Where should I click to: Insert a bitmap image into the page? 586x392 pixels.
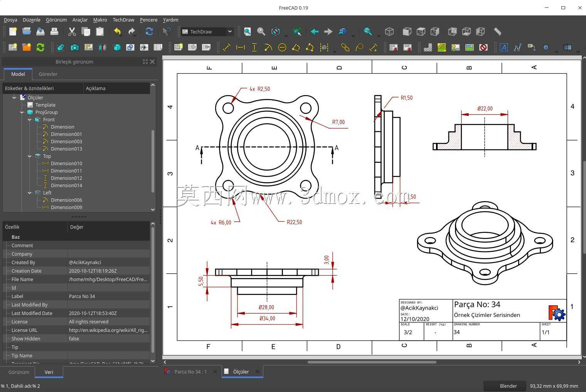tap(470, 47)
